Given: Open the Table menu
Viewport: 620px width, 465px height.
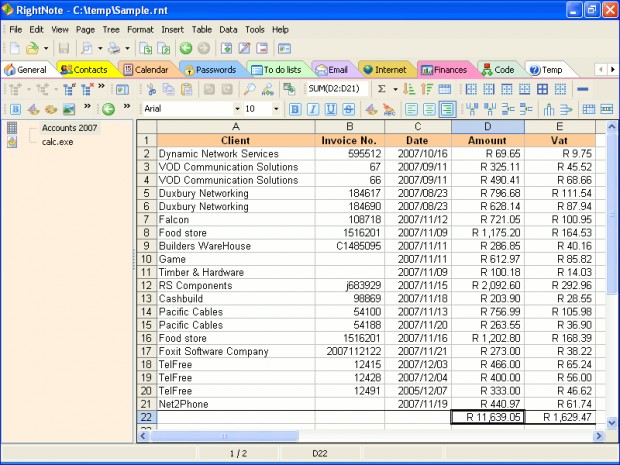Looking at the screenshot, I should pyautogui.click(x=202, y=30).
